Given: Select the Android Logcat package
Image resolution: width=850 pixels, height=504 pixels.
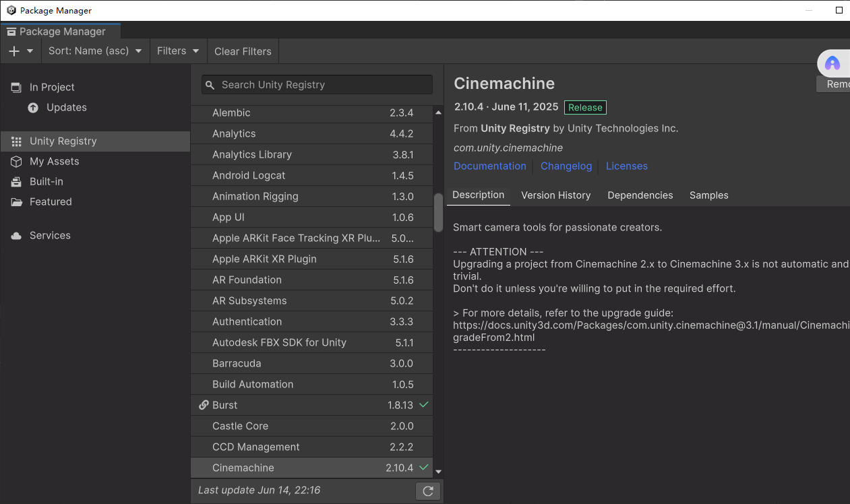Looking at the screenshot, I should [312, 175].
